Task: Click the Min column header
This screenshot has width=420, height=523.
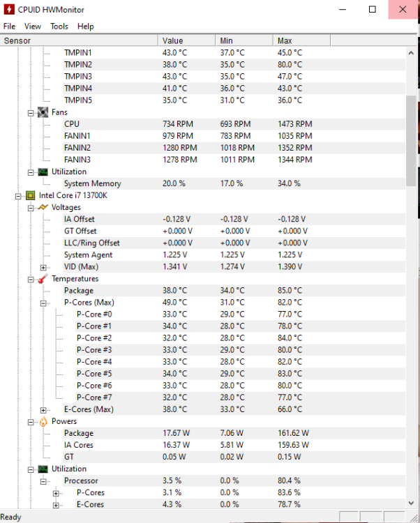Action: 244,40
